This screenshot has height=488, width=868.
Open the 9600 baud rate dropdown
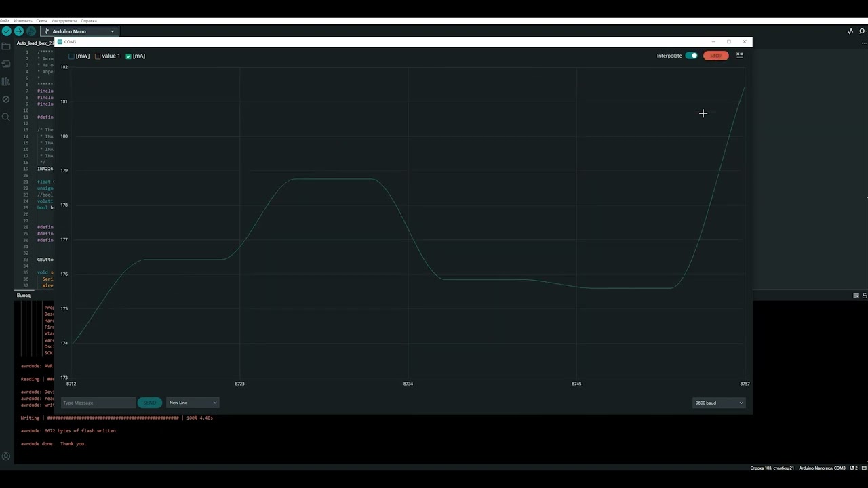(719, 403)
